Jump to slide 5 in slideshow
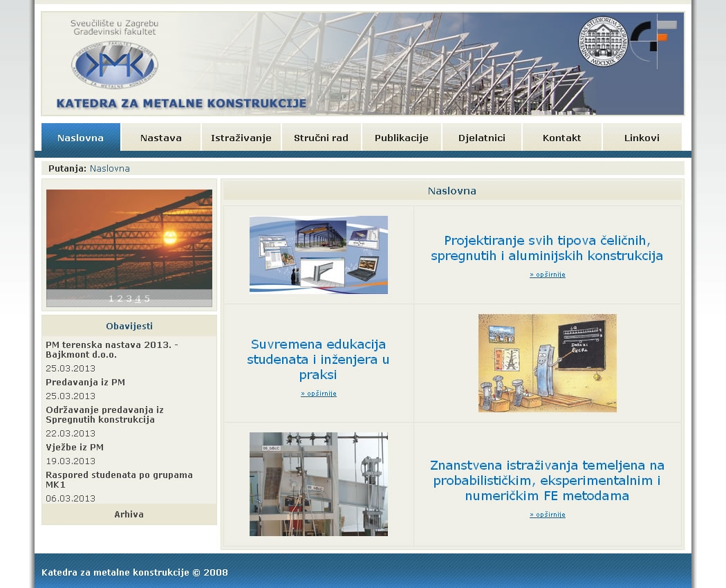The height and width of the screenshot is (588, 726). point(147,299)
